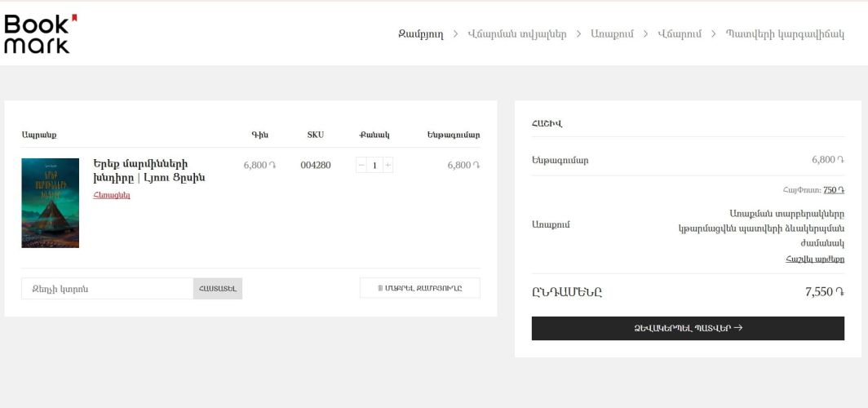Open the Երեք մարմինների խնդիրը book title link
This screenshot has width=868, height=408.
[148, 171]
